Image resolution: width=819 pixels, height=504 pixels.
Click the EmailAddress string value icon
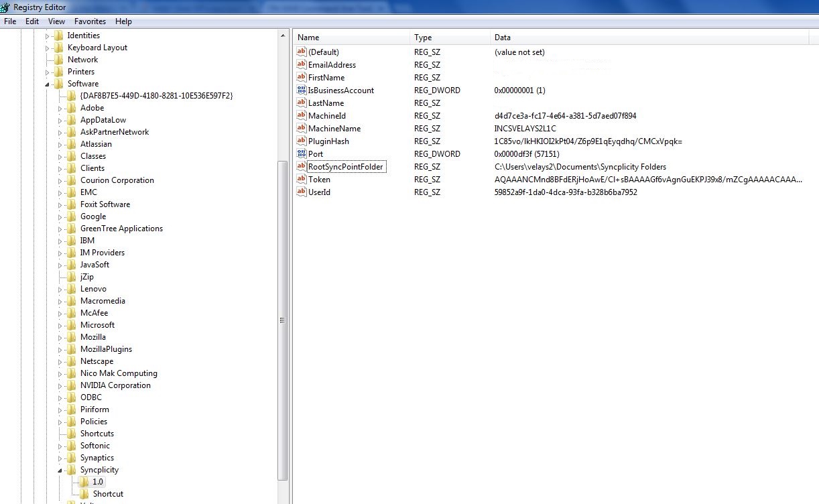pos(301,65)
